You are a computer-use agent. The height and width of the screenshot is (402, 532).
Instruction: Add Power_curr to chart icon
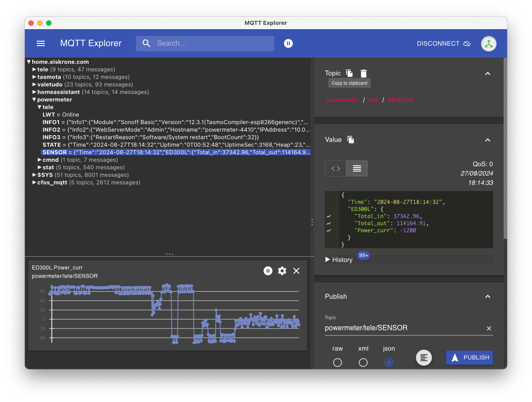click(x=329, y=230)
